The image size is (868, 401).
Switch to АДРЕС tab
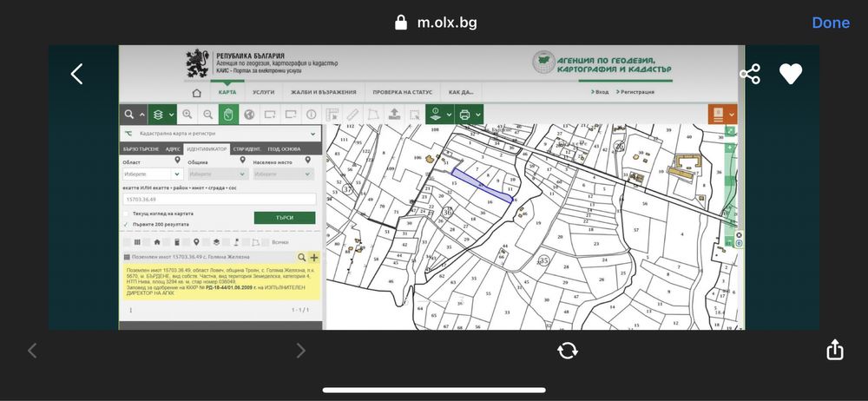(173, 149)
